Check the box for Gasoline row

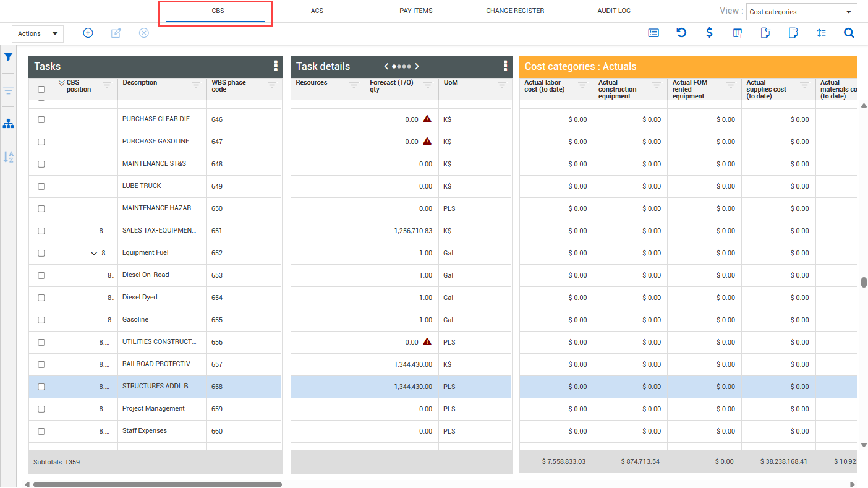point(41,320)
